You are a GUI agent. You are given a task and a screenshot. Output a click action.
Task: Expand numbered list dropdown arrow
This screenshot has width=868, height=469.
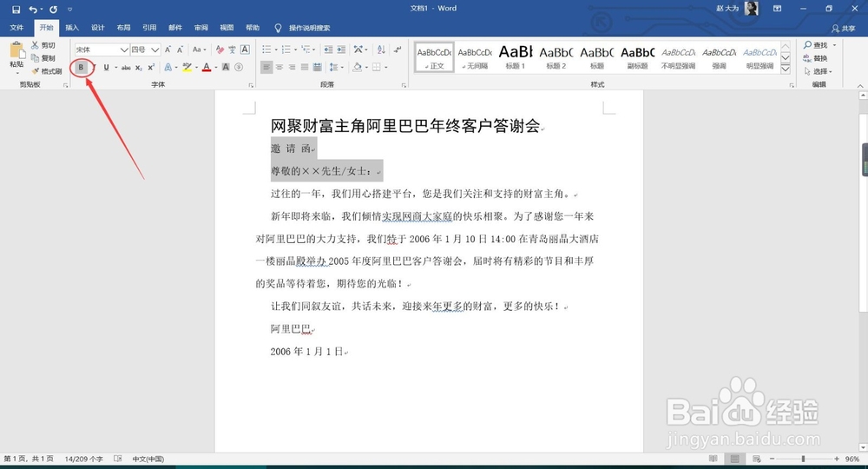point(295,50)
